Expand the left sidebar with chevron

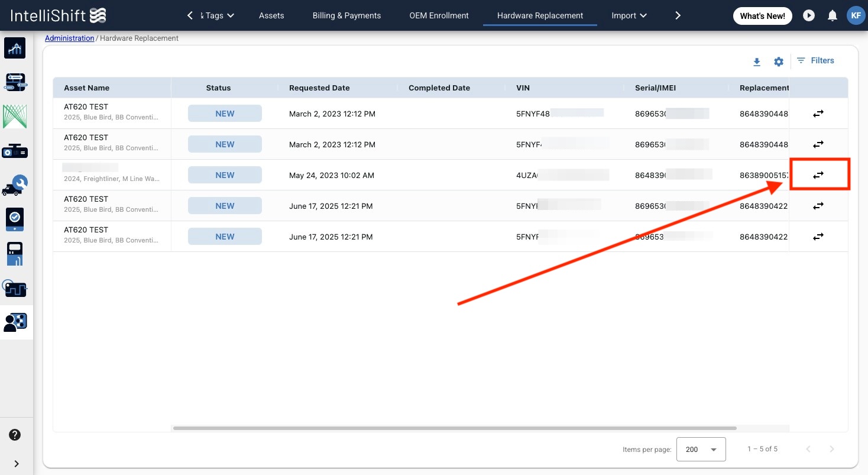pos(15,463)
